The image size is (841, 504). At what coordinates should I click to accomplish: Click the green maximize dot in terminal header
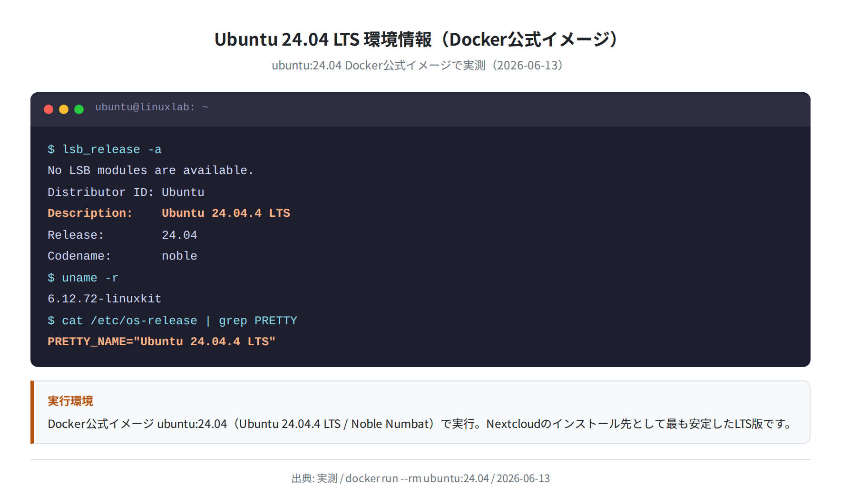79,109
